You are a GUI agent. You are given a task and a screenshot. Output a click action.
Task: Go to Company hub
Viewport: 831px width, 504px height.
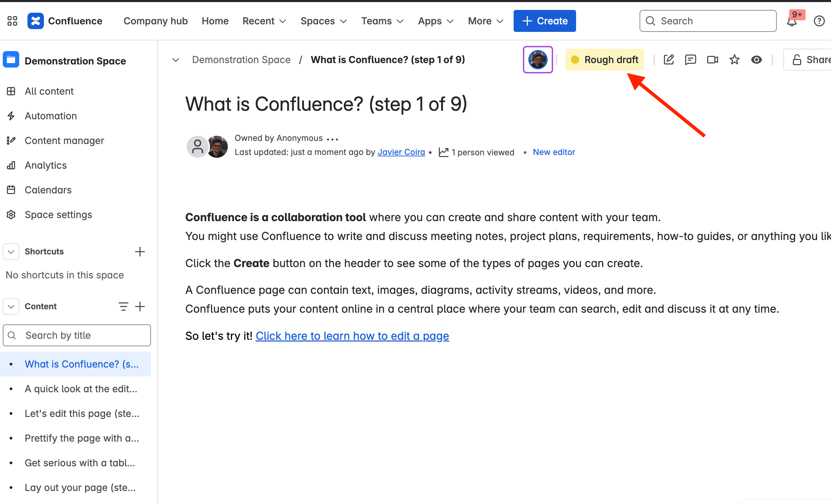tap(155, 21)
